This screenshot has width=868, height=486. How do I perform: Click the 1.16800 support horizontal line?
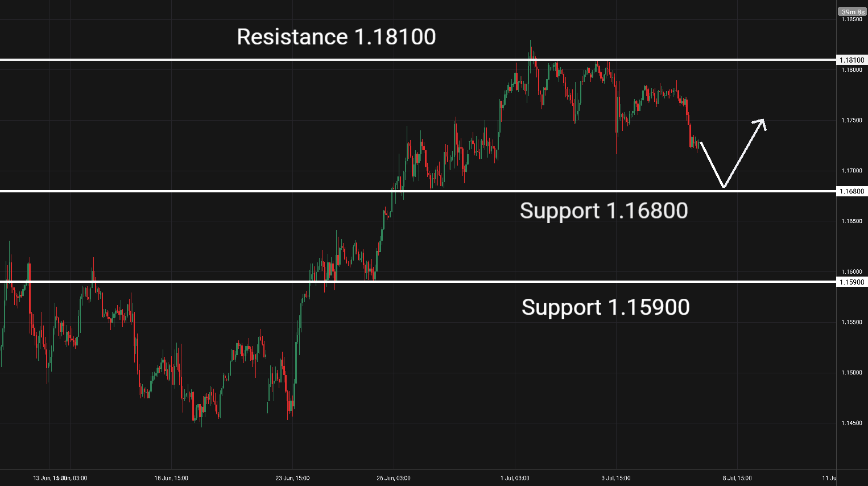(x=418, y=191)
